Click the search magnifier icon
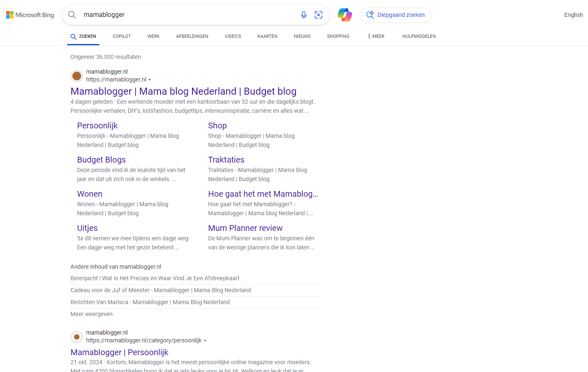 pyautogui.click(x=72, y=15)
